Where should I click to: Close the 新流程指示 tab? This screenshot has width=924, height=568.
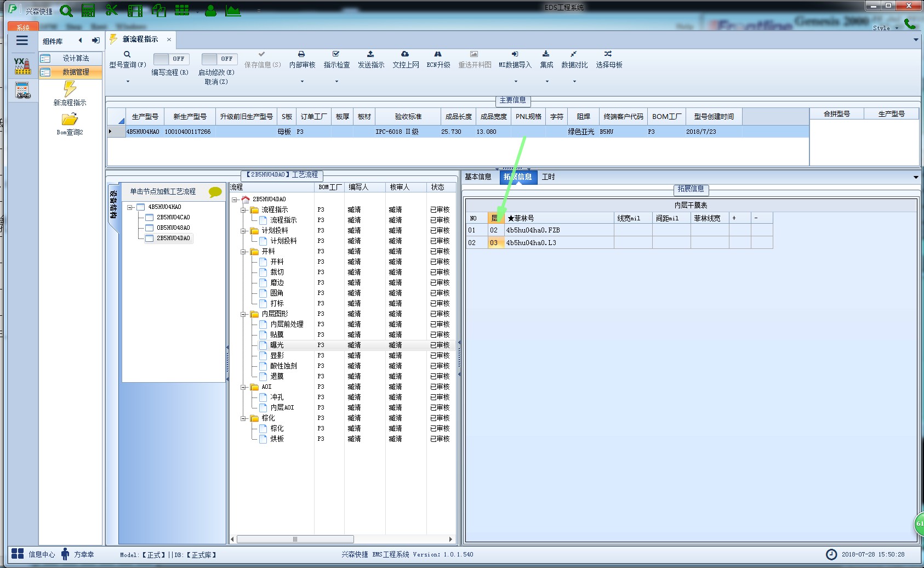169,39
